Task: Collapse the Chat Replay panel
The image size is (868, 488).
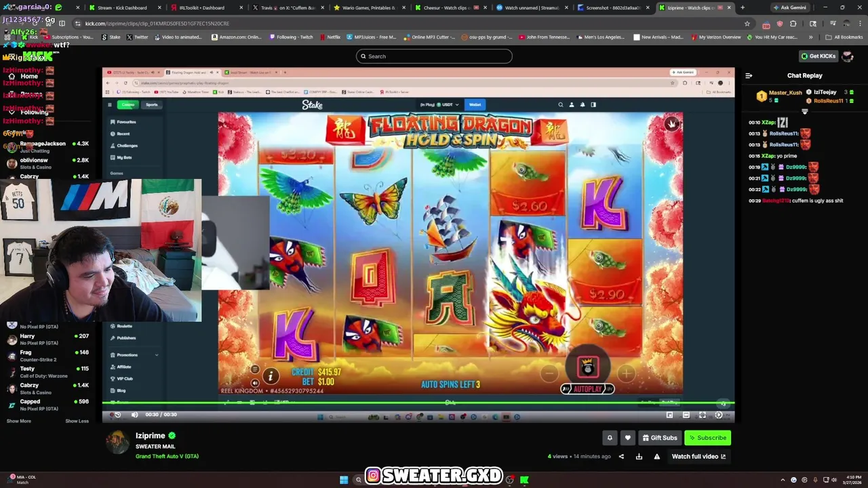Action: (749, 76)
